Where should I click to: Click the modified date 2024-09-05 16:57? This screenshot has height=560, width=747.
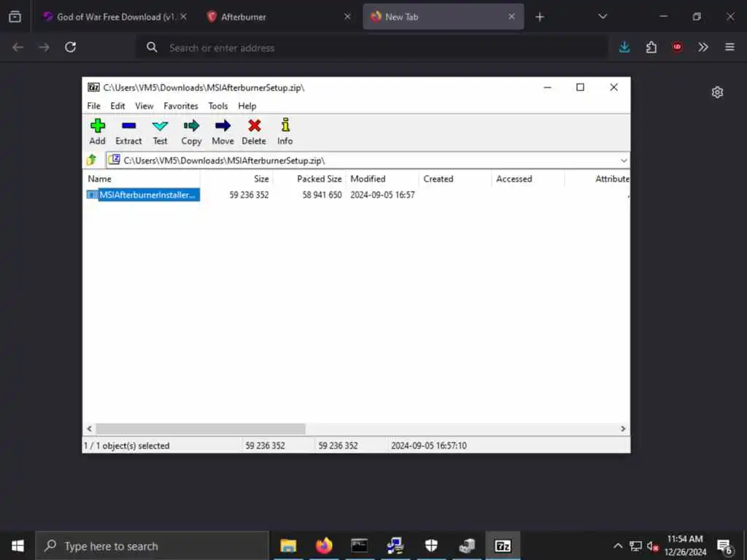click(x=382, y=195)
